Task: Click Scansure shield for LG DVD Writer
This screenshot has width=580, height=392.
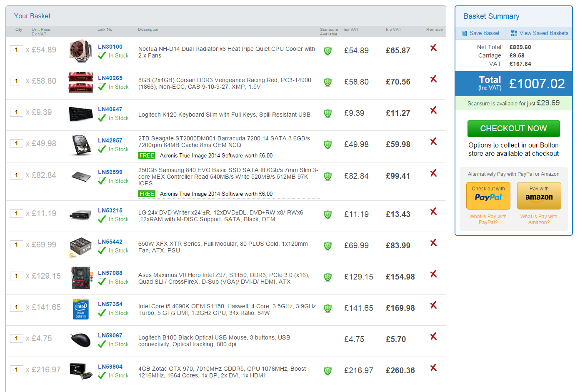Action: (x=328, y=215)
